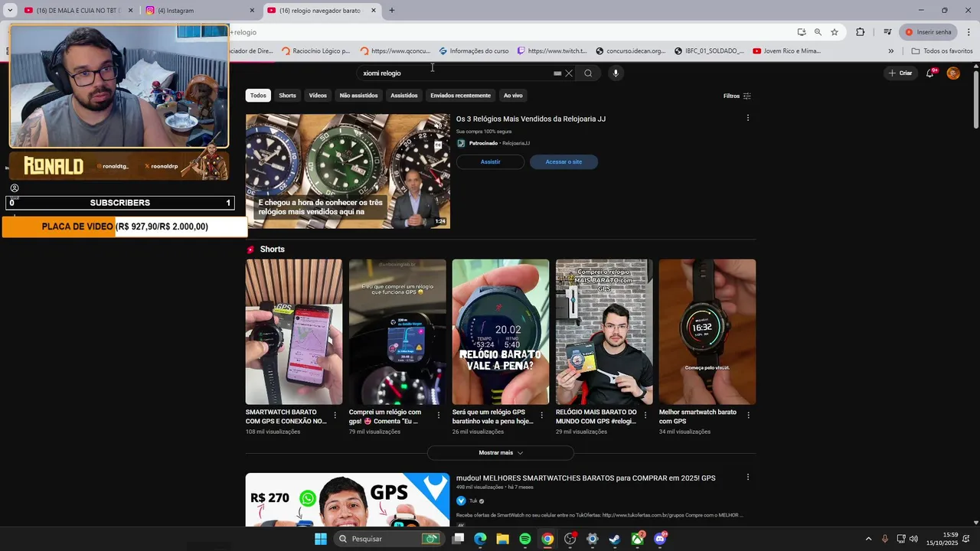This screenshot has width=980, height=551.
Task: Click the Acessar o site button
Action: tap(563, 161)
